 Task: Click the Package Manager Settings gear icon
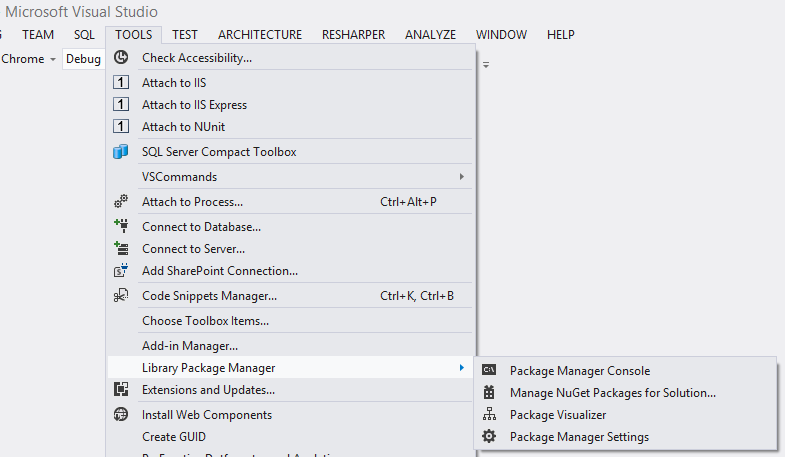489,436
